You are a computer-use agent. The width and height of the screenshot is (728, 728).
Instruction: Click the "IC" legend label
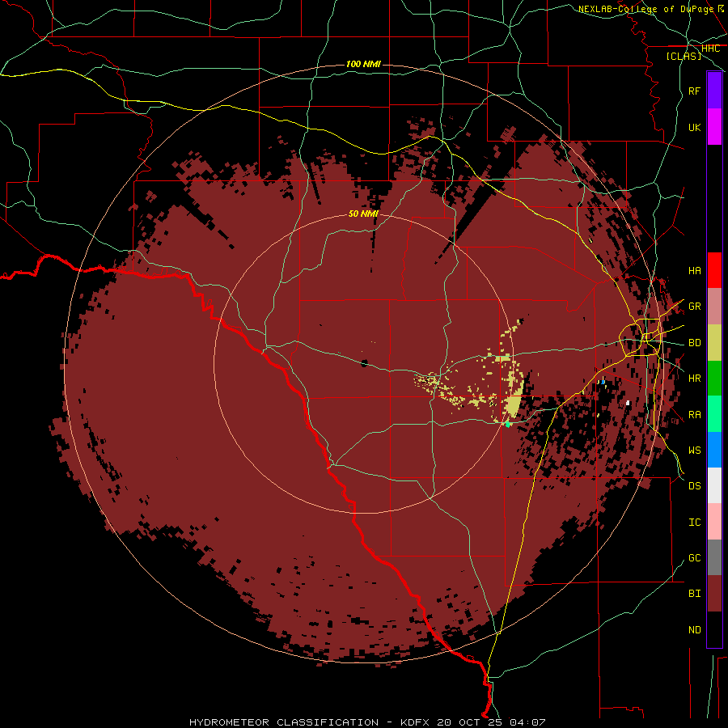[694, 523]
